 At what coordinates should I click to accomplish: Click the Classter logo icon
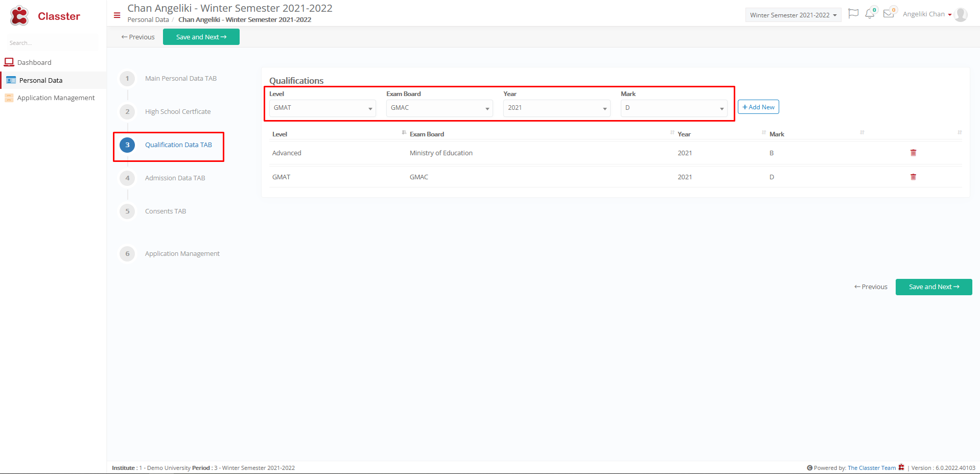[x=19, y=16]
